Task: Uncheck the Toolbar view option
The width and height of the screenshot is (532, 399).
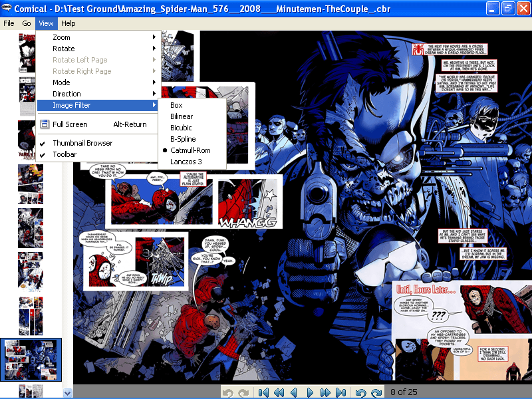Action: click(65, 154)
